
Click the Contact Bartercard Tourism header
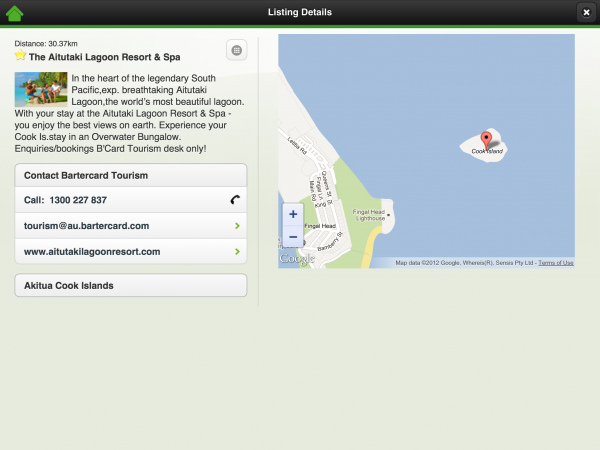point(131,175)
